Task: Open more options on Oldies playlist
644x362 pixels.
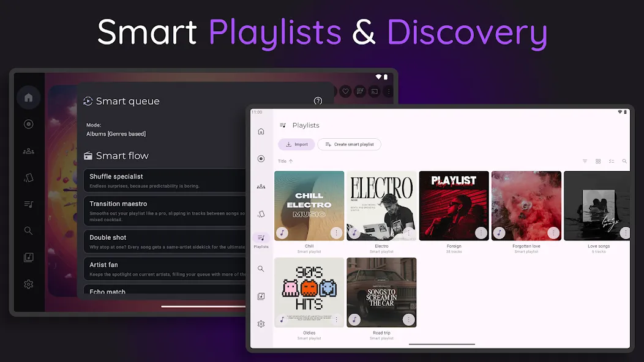Action: click(x=336, y=319)
